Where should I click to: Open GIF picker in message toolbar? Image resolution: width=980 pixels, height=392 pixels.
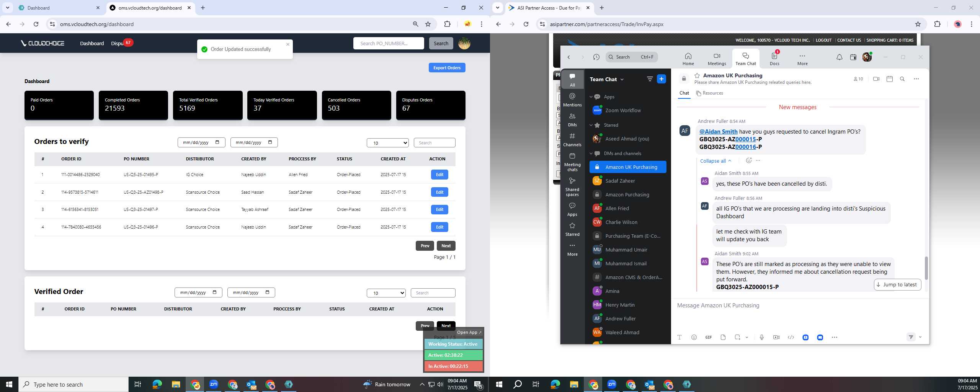click(708, 337)
